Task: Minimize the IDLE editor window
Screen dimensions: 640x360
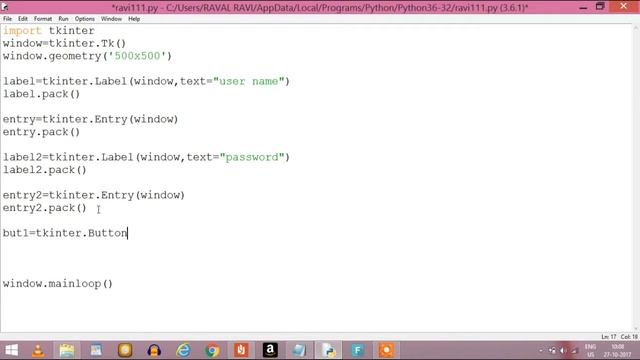Action: pyautogui.click(x=583, y=7)
